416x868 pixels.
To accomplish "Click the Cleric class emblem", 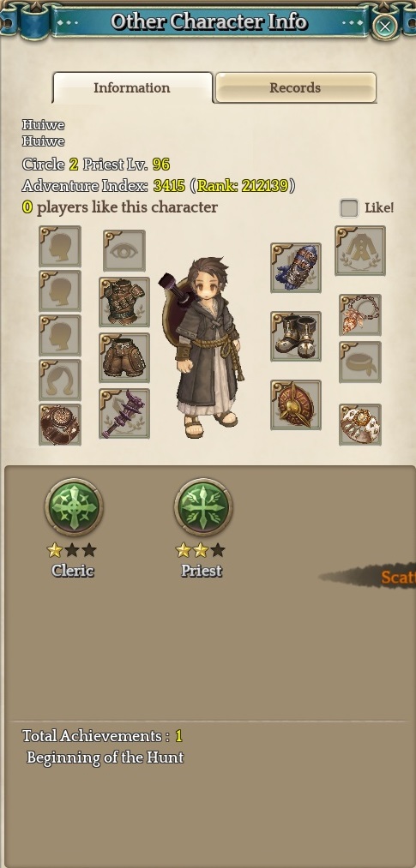I will 74,507.
